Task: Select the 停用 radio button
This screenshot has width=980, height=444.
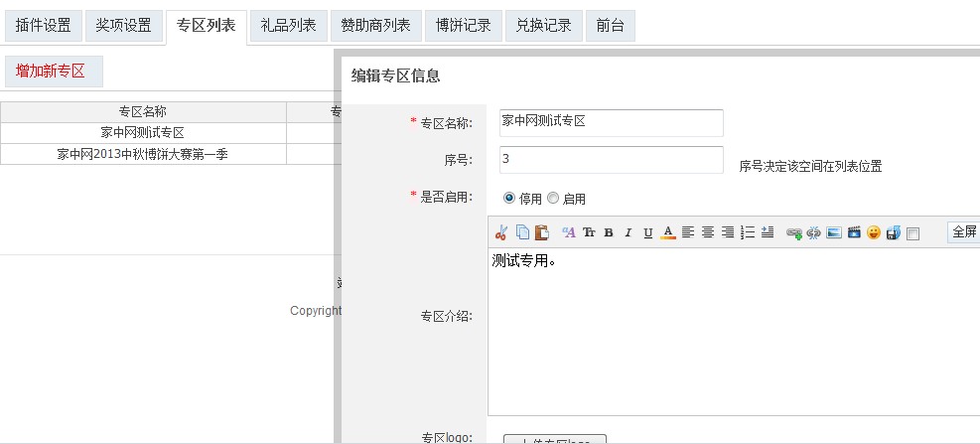Action: (x=508, y=198)
